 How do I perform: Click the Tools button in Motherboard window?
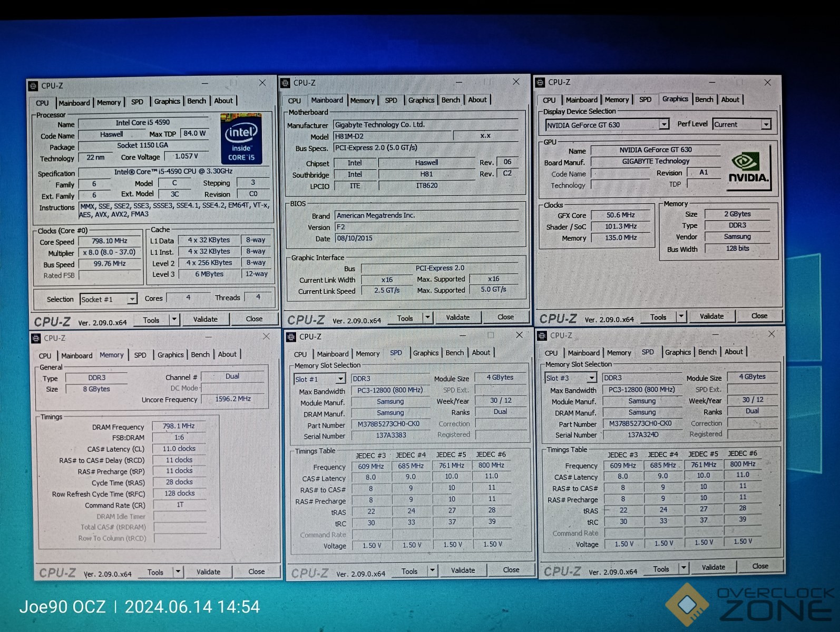click(405, 318)
